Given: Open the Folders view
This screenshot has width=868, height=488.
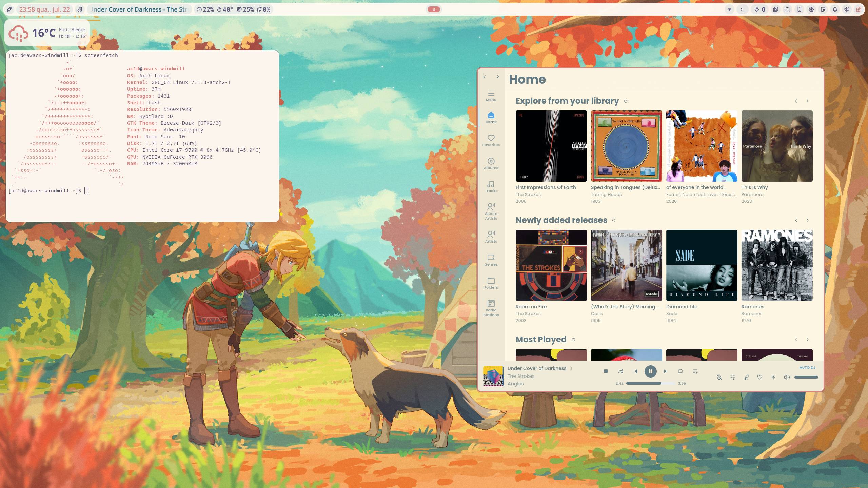Looking at the screenshot, I should [491, 283].
